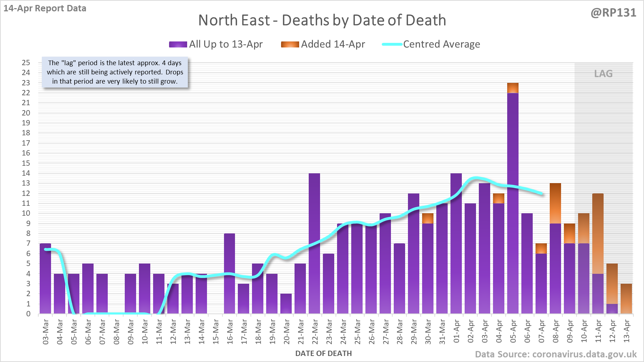This screenshot has height=362, width=644.
Task: Click the value 25 on the y-axis
Action: point(26,63)
